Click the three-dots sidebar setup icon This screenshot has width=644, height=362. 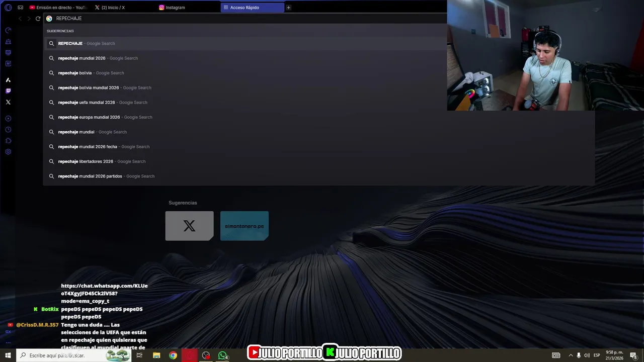click(x=8, y=342)
